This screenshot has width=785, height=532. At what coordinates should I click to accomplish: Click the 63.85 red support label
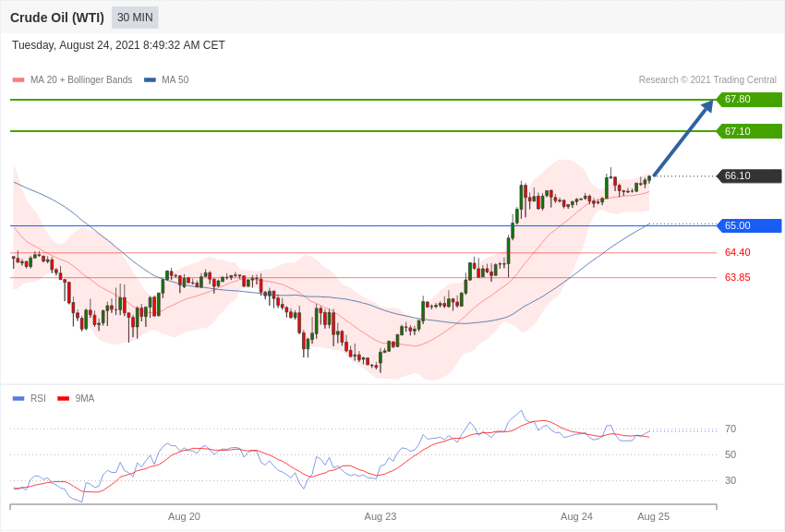click(x=738, y=277)
